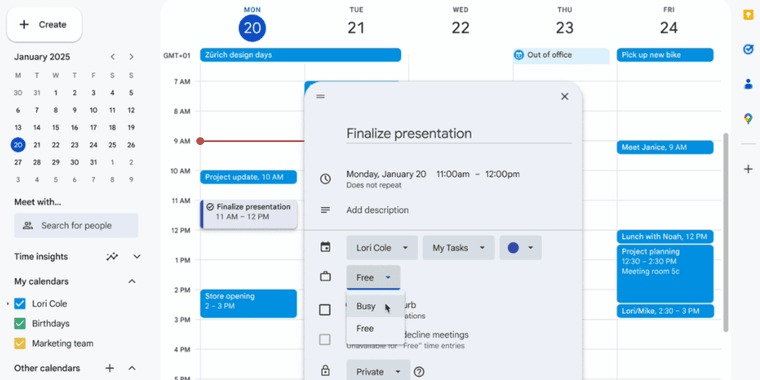Open the Project update 10 AM event

(x=249, y=177)
